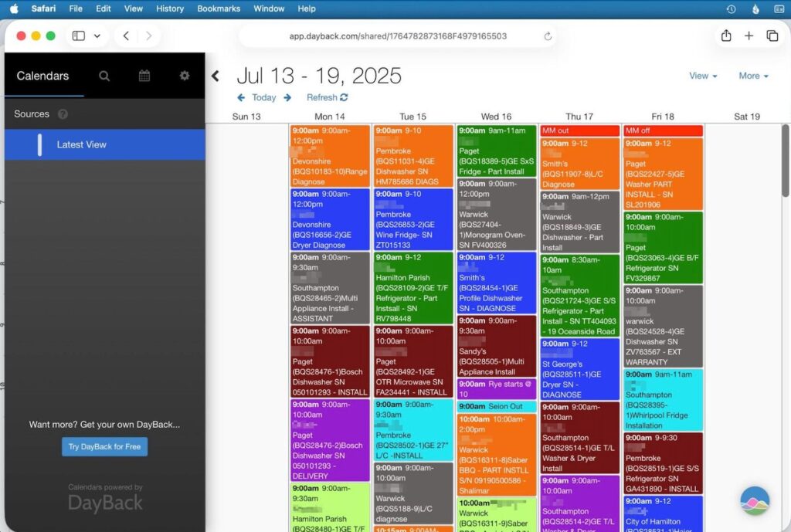
Task: Open the sidebar calendar date picker icon
Action: tap(144, 76)
